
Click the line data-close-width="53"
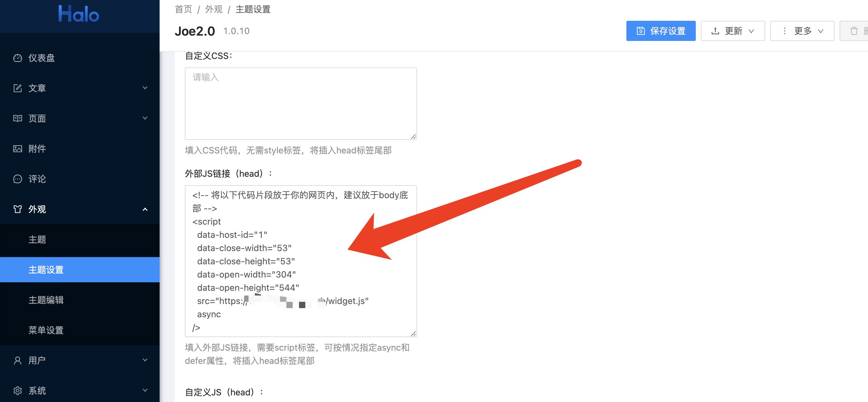tap(244, 248)
